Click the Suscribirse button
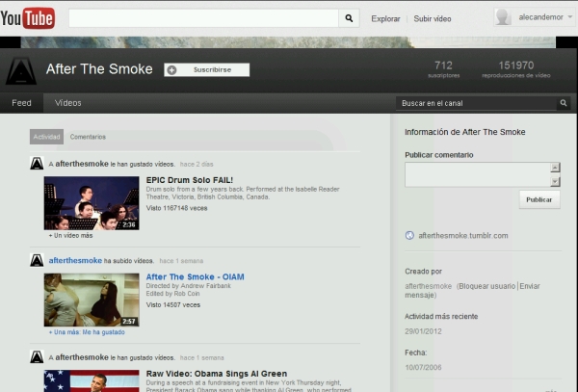Image resolution: width=578 pixels, height=392 pixels. click(206, 69)
